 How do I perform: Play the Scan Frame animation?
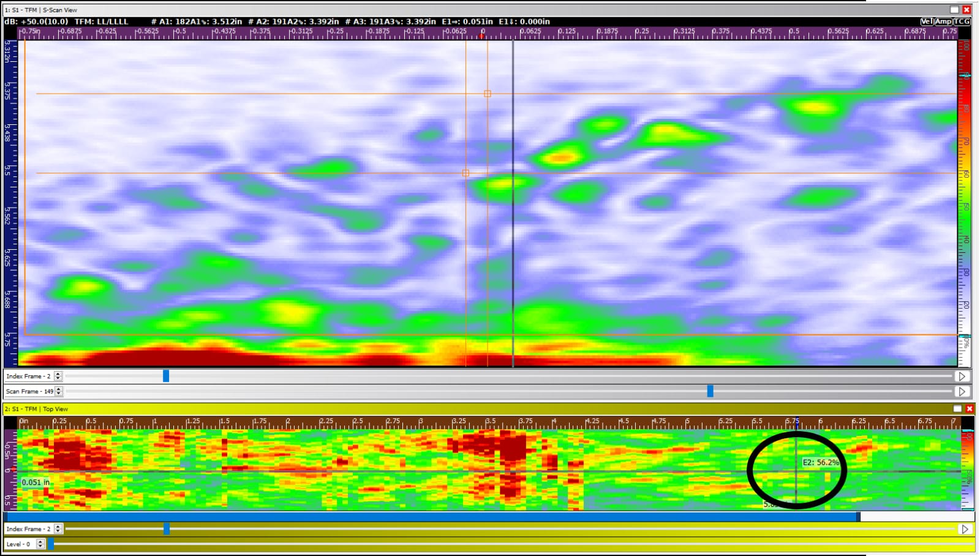[x=962, y=391]
